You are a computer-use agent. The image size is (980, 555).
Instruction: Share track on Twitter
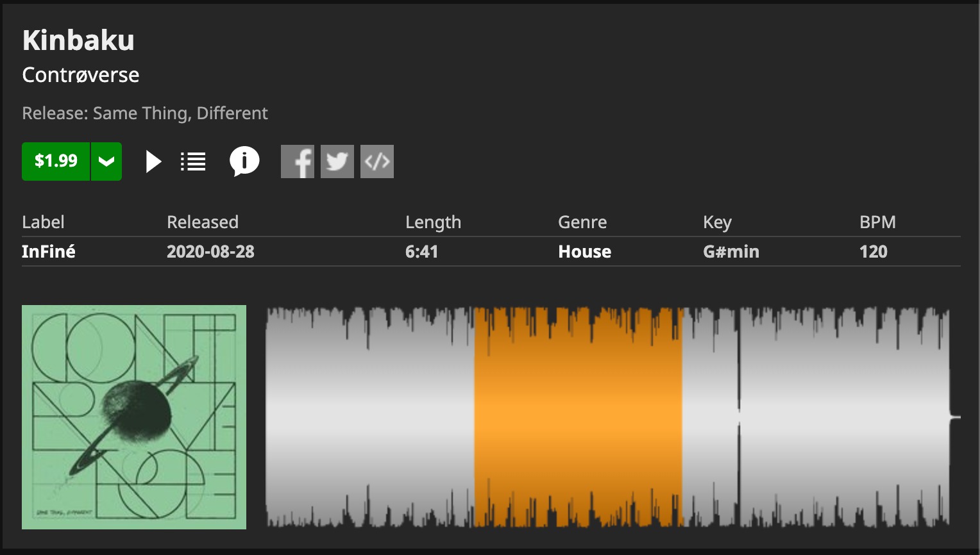click(x=337, y=162)
